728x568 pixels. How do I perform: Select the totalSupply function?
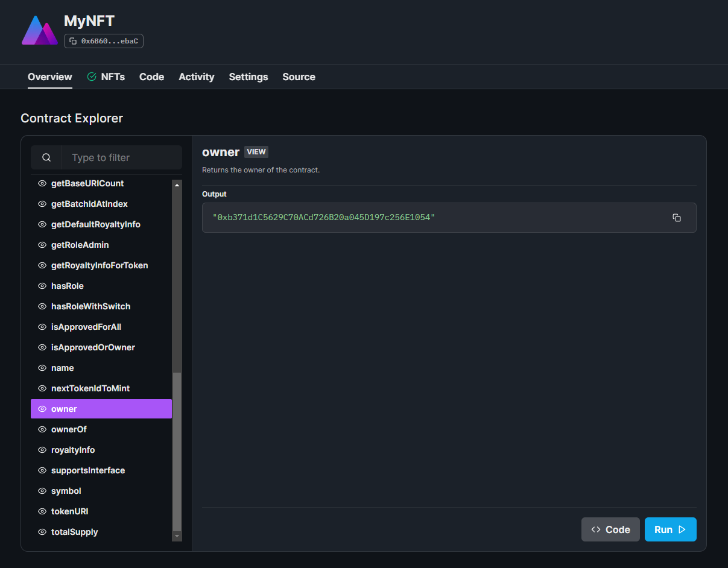pos(74,532)
